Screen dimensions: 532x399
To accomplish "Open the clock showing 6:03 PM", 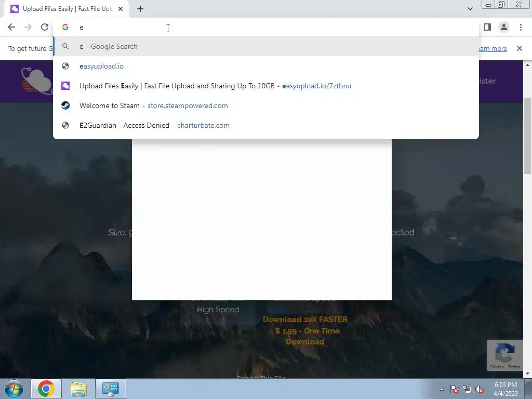I will 506,389.
